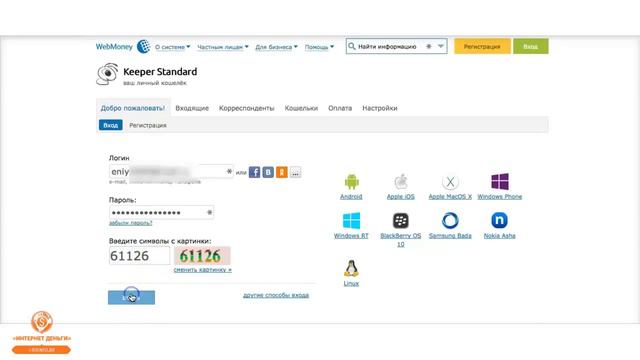This screenshot has width=640, height=360.
Task: Click the forgot password link
Action: (x=131, y=223)
